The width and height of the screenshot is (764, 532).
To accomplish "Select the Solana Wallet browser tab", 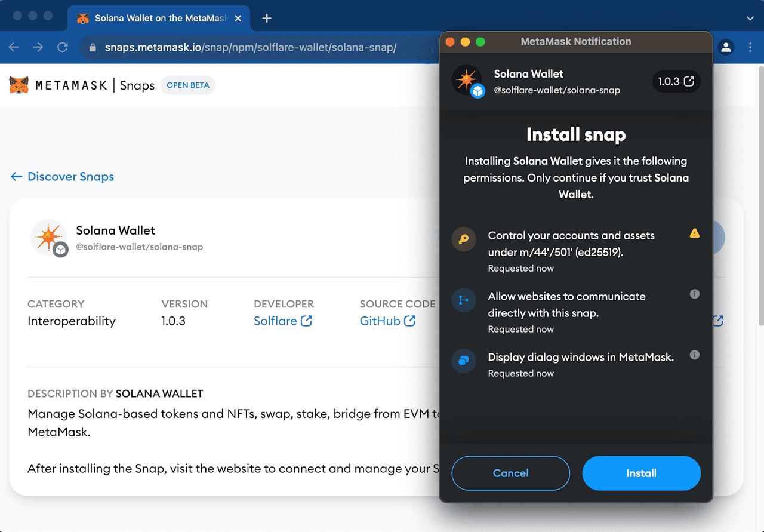I will pyautogui.click(x=155, y=19).
